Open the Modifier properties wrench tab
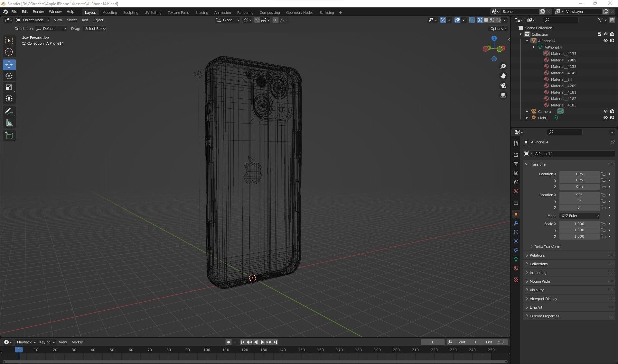Image resolution: width=618 pixels, height=364 pixels. pyautogui.click(x=516, y=223)
